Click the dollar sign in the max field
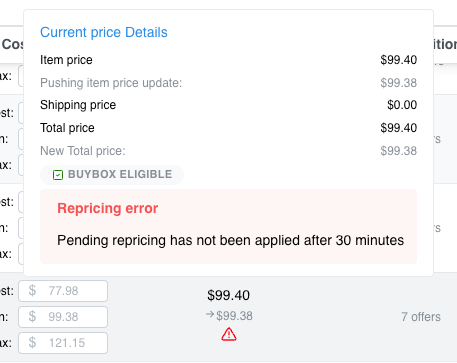This screenshot has height=363, width=457. click(32, 342)
